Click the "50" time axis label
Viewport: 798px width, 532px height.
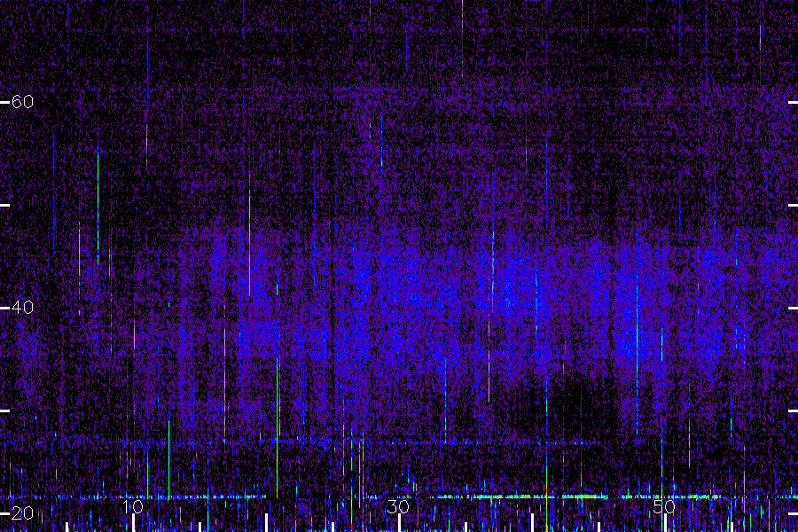pyautogui.click(x=664, y=506)
